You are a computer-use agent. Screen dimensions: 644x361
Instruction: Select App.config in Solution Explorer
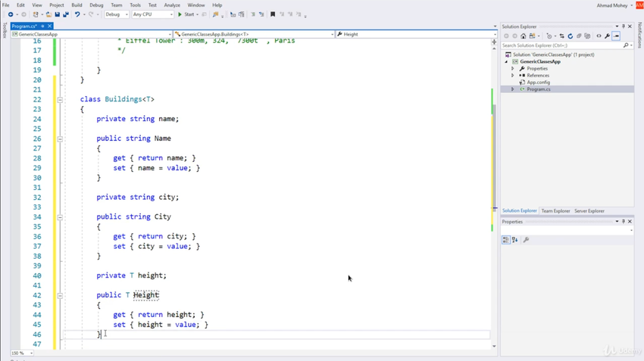click(x=539, y=82)
